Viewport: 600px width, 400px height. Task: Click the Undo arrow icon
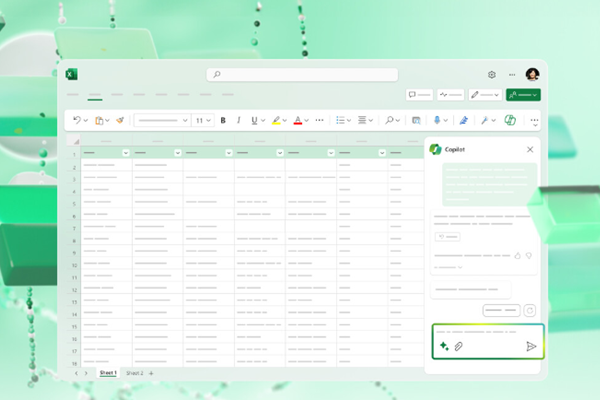[x=77, y=120]
